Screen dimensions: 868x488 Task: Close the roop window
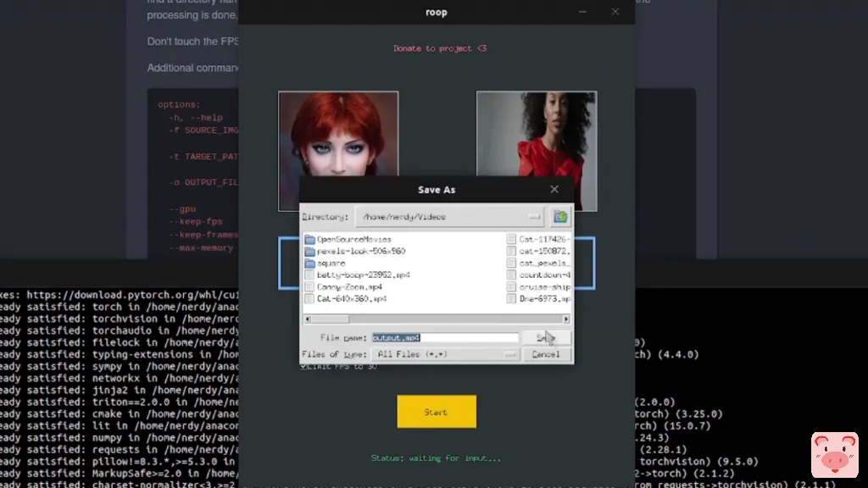click(615, 12)
